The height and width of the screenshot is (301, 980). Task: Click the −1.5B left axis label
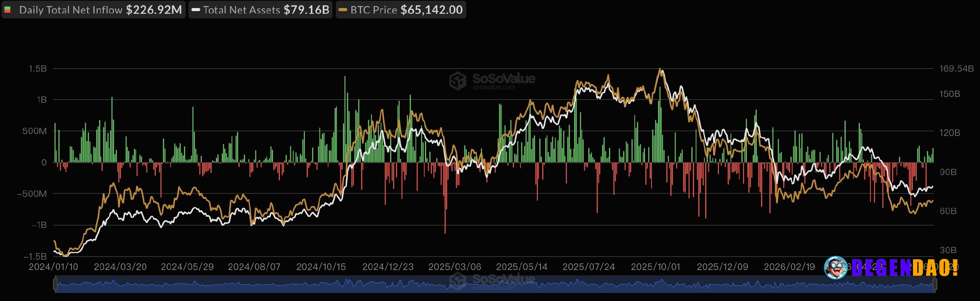click(35, 256)
